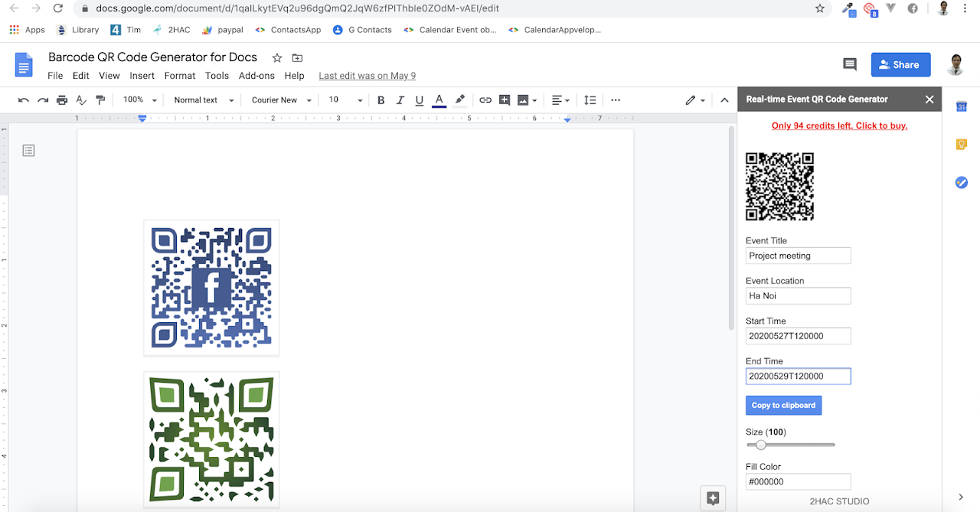Screen dimensions: 980x512
Task: Click Copy to clipboard button
Action: (x=783, y=406)
